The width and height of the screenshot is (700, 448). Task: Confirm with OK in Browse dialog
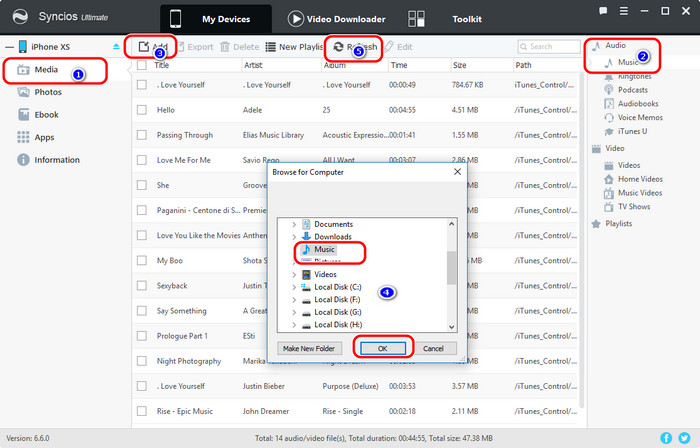pyautogui.click(x=383, y=348)
